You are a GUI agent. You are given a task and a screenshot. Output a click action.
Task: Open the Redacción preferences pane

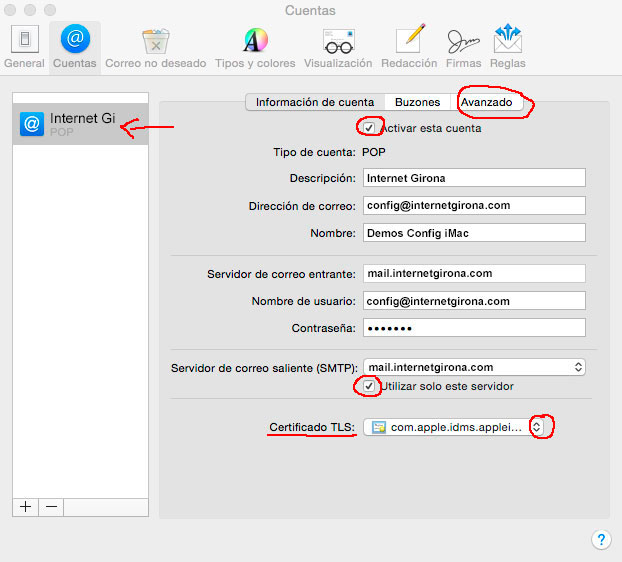click(409, 47)
